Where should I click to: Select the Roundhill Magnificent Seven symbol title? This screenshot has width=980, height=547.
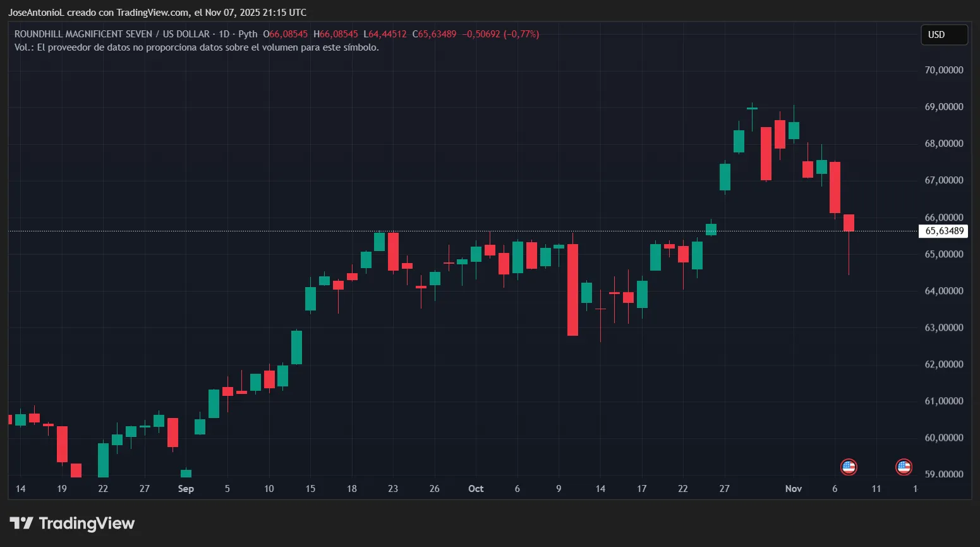point(112,34)
